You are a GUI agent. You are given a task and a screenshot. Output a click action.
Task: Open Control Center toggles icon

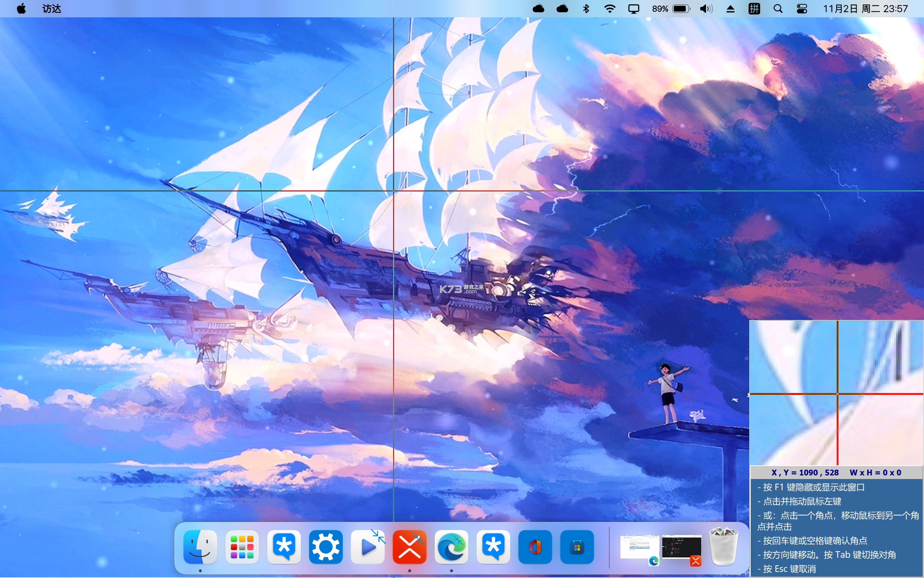pyautogui.click(x=802, y=8)
